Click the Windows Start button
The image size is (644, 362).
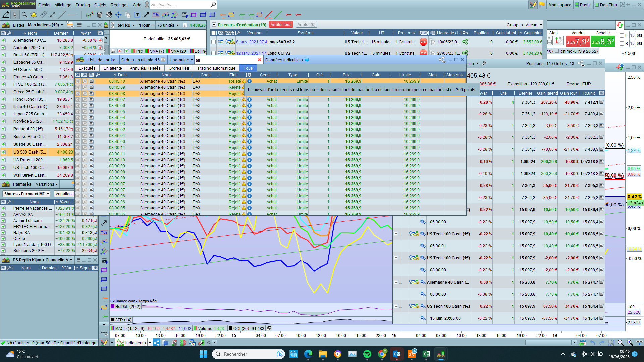pyautogui.click(x=203, y=354)
